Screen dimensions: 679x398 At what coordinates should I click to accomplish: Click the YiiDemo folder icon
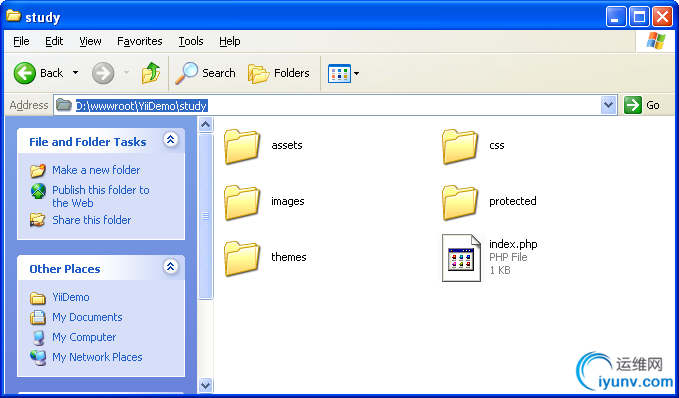click(x=38, y=298)
